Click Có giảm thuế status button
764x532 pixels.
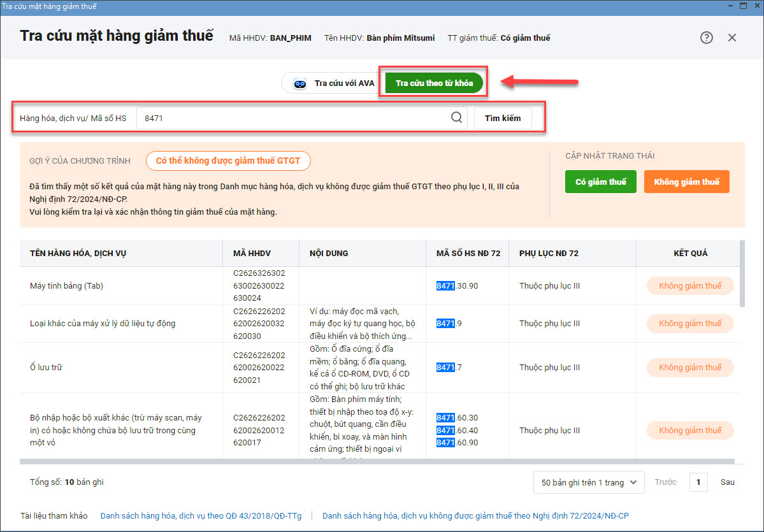(x=600, y=182)
